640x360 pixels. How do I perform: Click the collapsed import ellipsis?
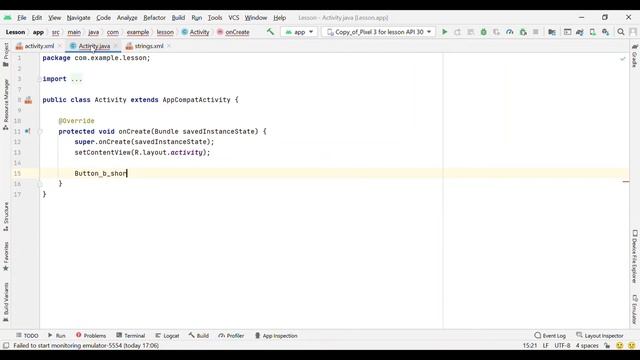[76, 79]
